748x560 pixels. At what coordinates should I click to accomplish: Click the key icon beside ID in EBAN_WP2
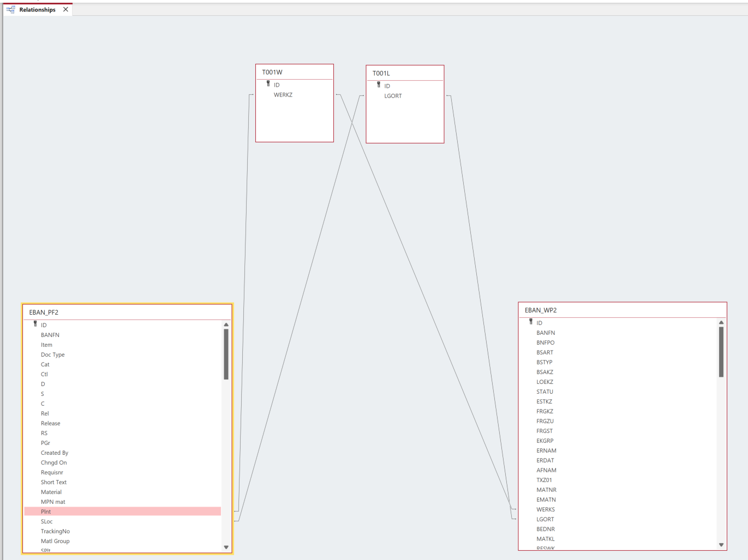531,322
